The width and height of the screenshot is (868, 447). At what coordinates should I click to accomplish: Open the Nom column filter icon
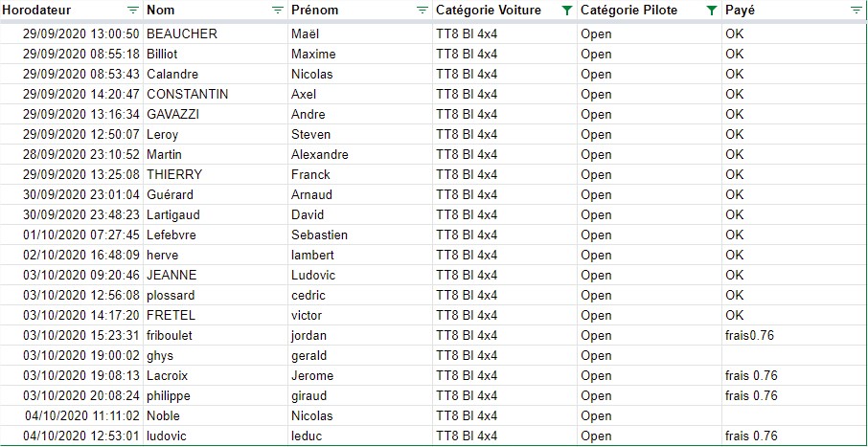277,10
